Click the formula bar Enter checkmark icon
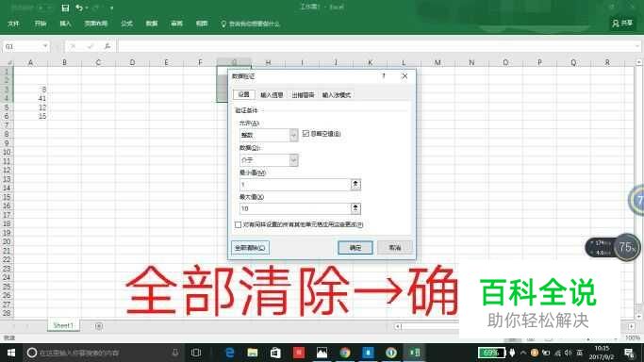This screenshot has width=644, height=362. pyautogui.click(x=90, y=46)
